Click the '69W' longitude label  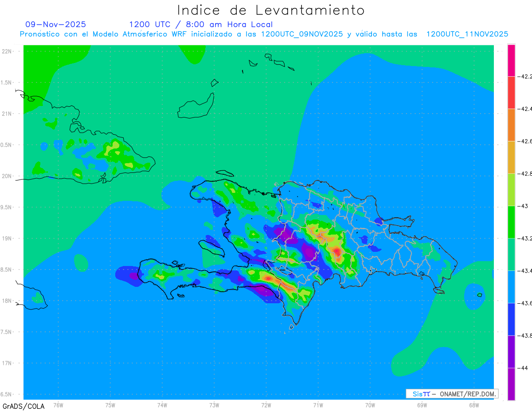tap(422, 405)
